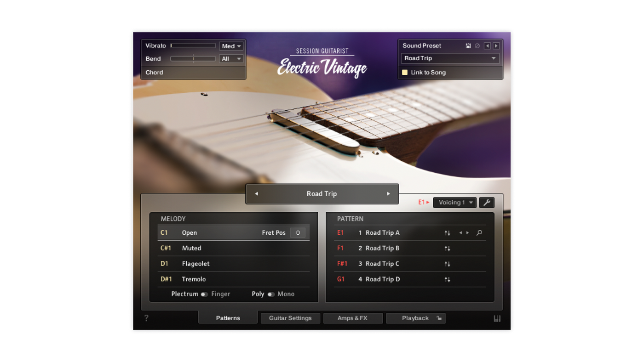Screen dimensions: 644x362
Task: Click the Electric Vintage logo
Action: (322, 67)
